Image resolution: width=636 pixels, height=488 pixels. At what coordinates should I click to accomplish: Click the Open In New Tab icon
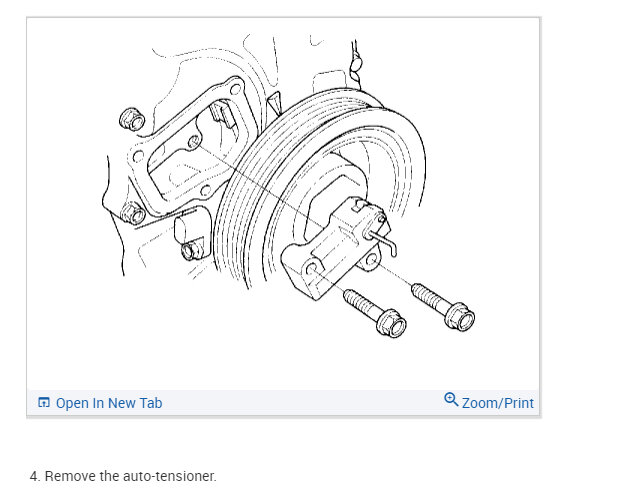click(x=43, y=402)
